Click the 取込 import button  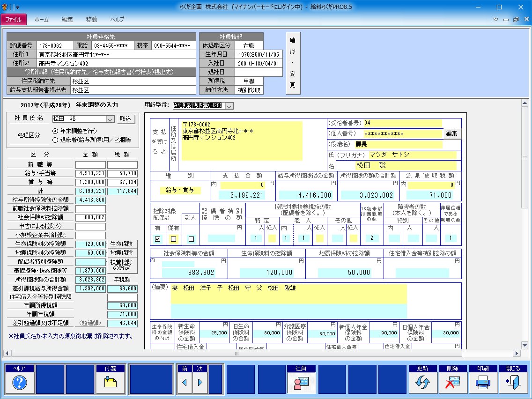click(125, 119)
